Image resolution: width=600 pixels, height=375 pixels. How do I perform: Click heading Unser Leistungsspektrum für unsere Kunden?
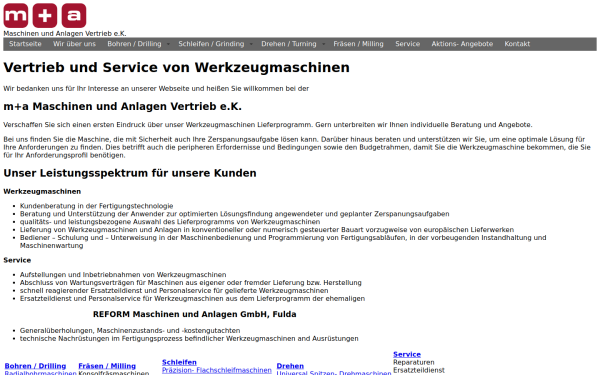point(130,173)
